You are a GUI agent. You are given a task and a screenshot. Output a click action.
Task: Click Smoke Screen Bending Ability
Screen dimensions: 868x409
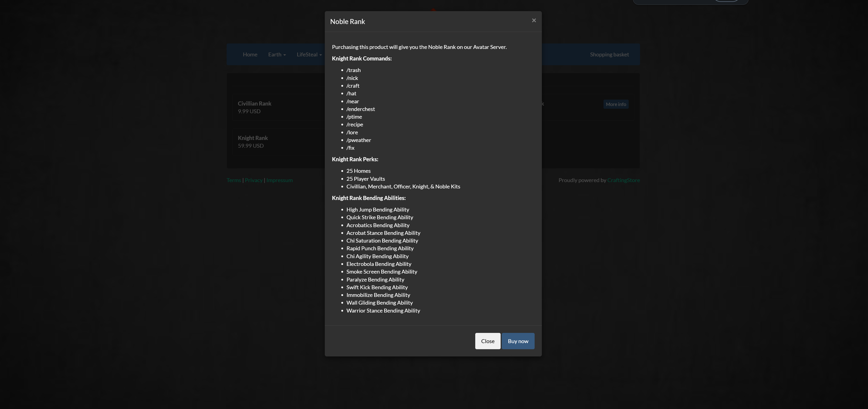pyautogui.click(x=382, y=272)
